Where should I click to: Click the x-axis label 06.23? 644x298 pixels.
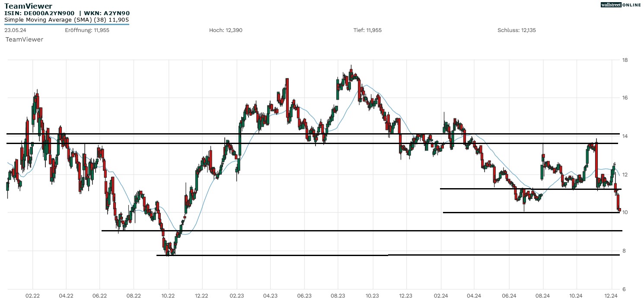[x=304, y=296]
